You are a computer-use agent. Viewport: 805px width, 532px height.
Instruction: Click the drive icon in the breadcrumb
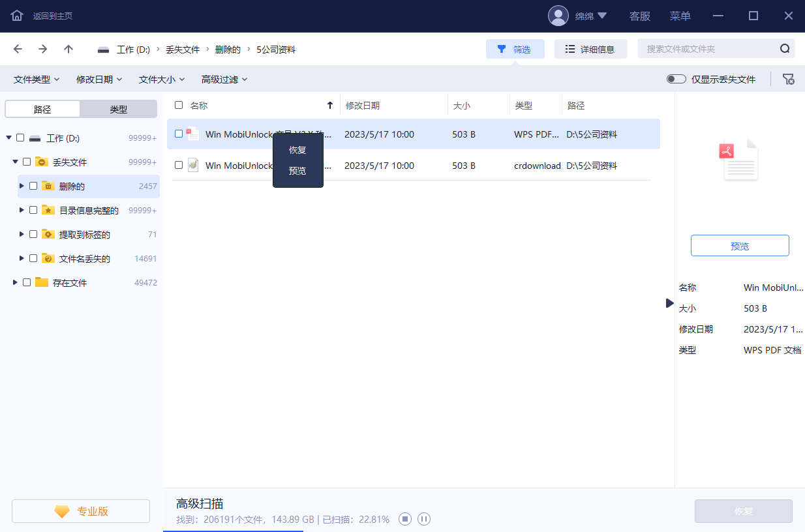point(104,50)
